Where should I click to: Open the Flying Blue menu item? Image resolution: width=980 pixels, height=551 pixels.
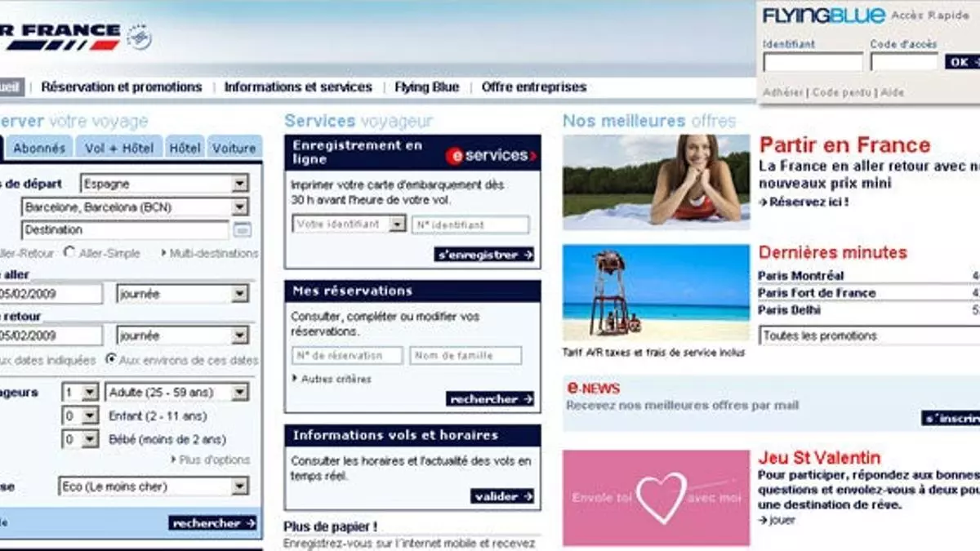[x=426, y=87]
